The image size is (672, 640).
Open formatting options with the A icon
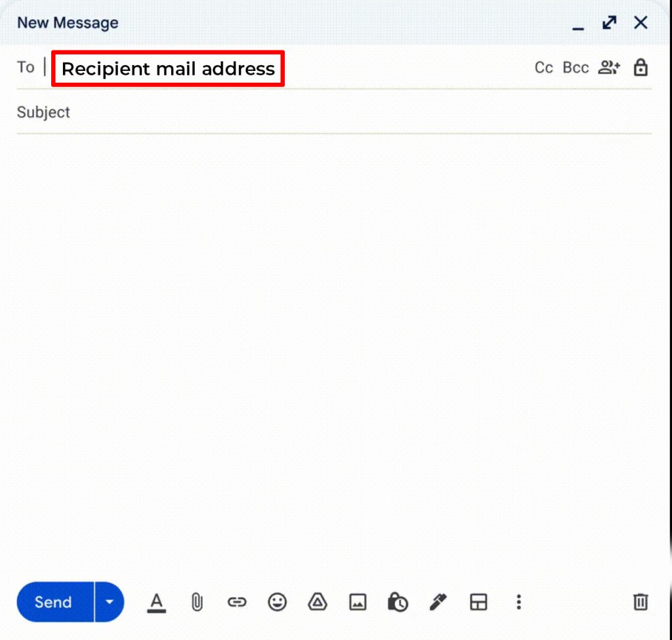(157, 602)
